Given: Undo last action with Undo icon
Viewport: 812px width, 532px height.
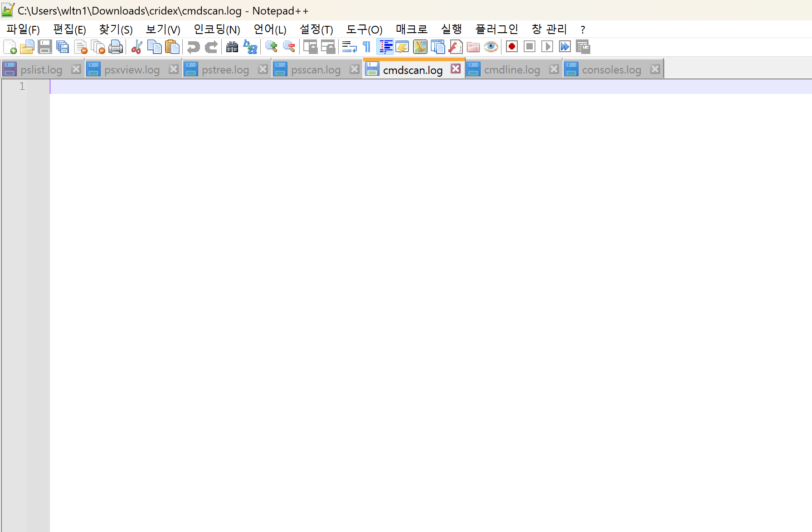Looking at the screenshot, I should pos(193,47).
